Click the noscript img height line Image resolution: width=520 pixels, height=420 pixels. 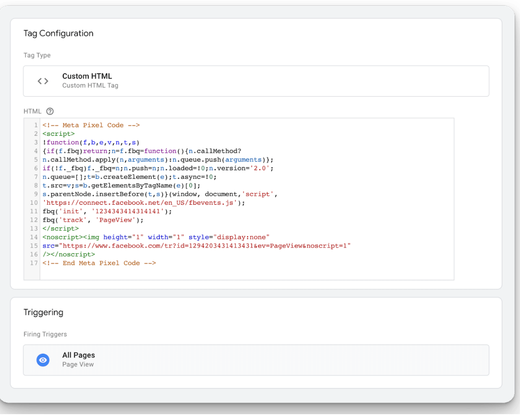click(156, 237)
